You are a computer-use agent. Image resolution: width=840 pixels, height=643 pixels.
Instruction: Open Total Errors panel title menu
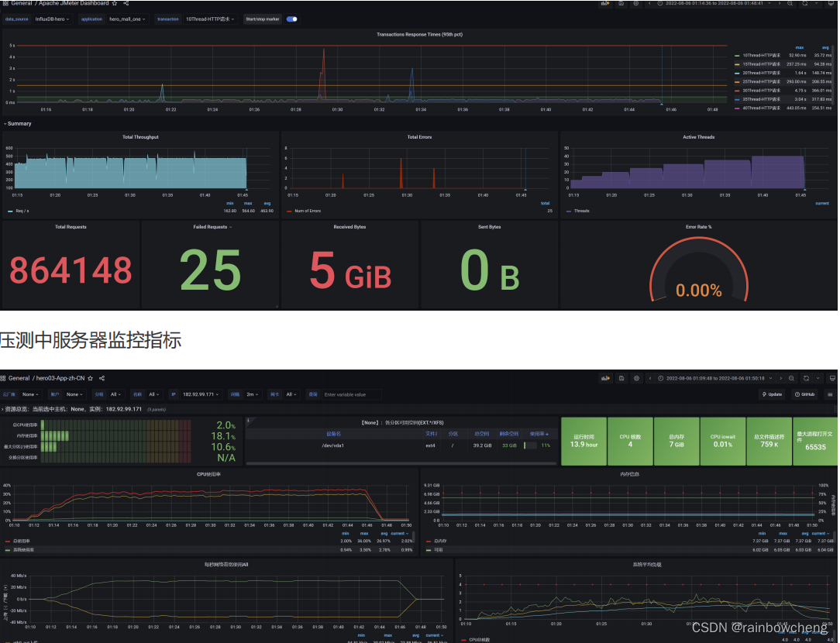click(419, 137)
